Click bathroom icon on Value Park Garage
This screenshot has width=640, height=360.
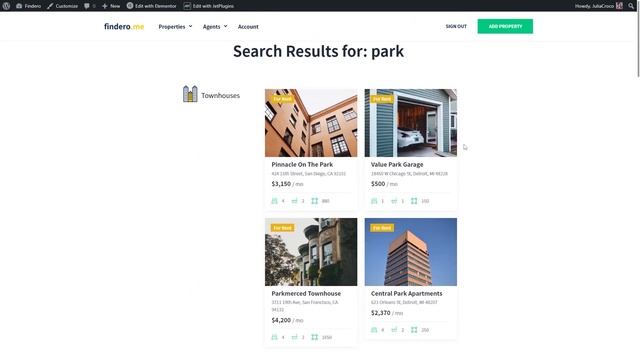394,201
